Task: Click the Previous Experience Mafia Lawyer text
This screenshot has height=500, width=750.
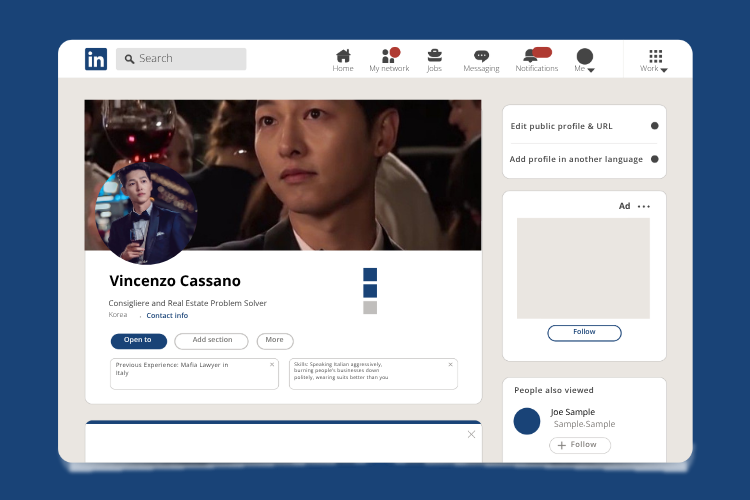Action: (172, 368)
